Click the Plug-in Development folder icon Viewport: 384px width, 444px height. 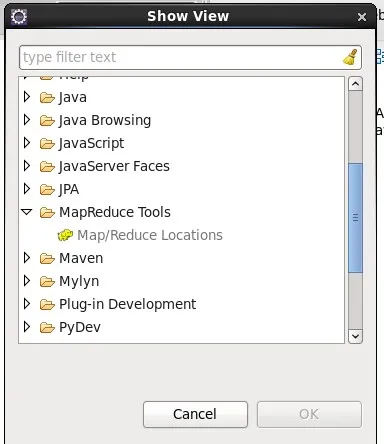(x=47, y=304)
